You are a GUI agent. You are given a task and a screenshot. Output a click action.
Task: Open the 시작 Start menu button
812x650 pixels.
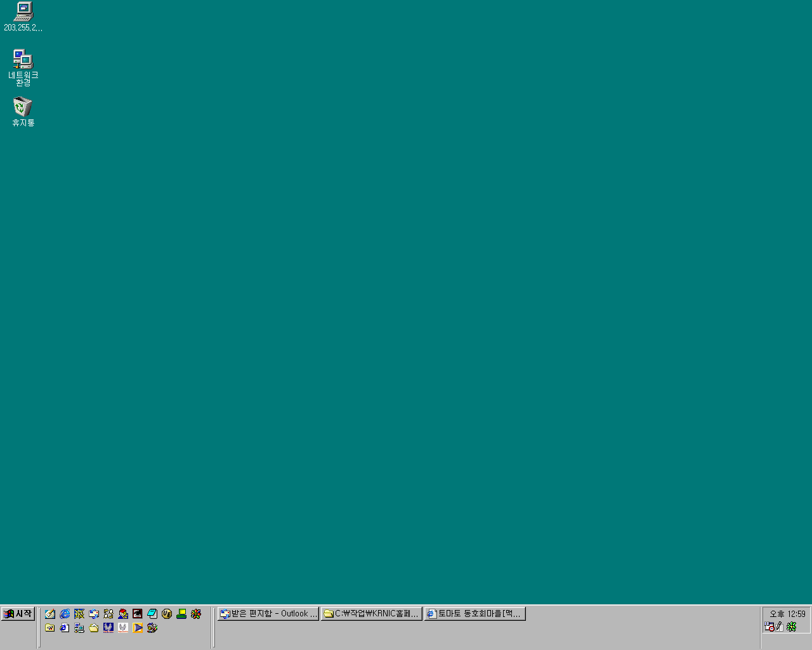tap(18, 614)
